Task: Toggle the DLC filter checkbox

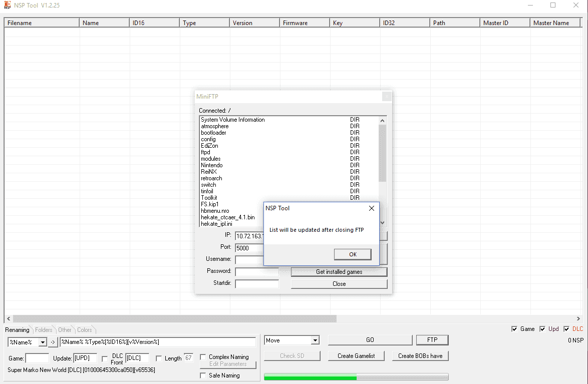Action: tap(566, 329)
